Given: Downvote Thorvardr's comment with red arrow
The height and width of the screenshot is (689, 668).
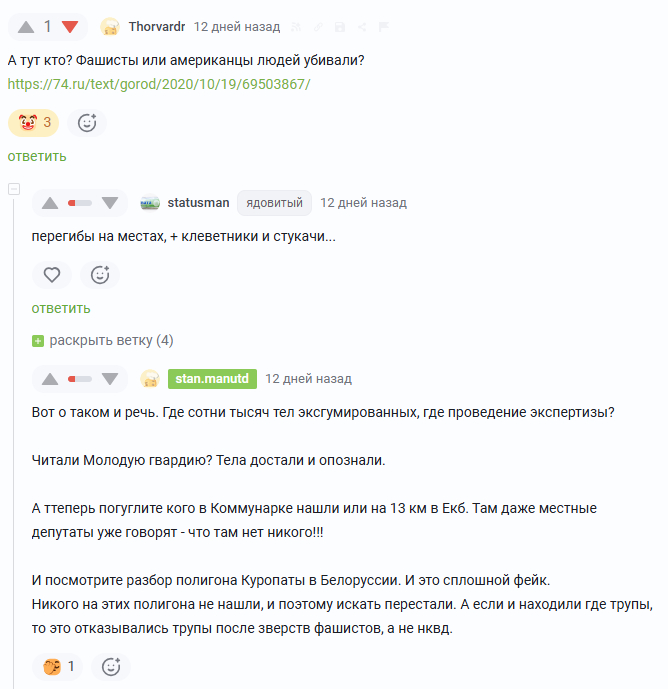Looking at the screenshot, I should click(x=70, y=27).
